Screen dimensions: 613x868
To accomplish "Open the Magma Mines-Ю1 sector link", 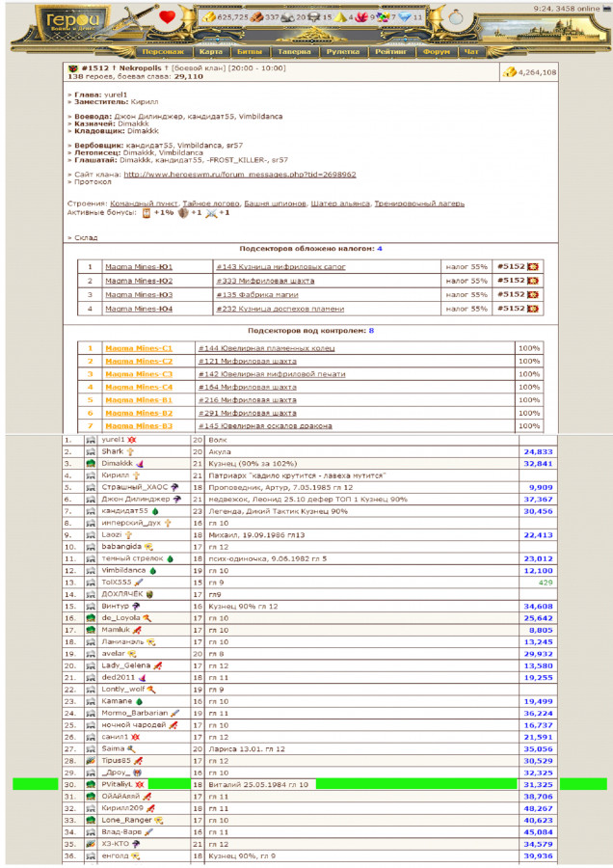I will 139,267.
